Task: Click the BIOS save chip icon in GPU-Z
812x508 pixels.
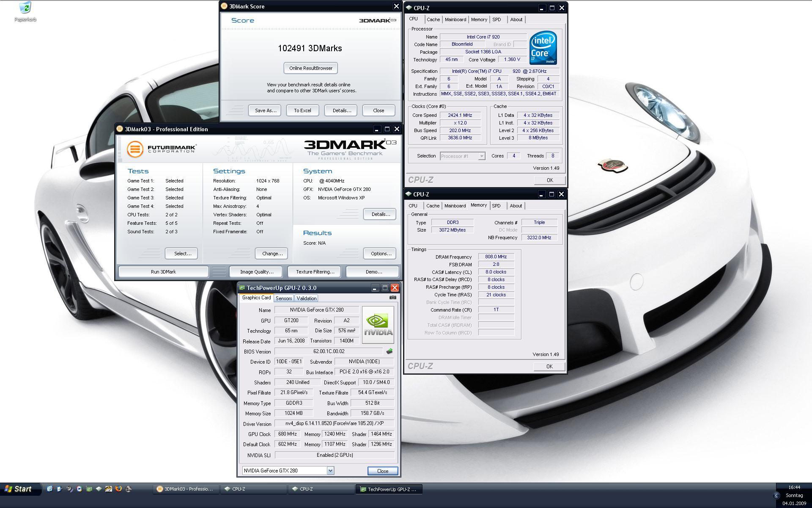Action: click(x=390, y=351)
